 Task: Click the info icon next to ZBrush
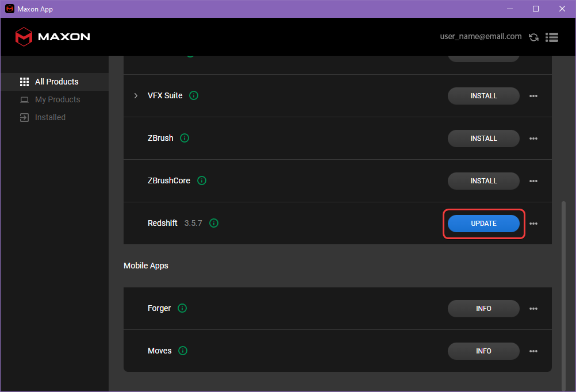tap(185, 138)
